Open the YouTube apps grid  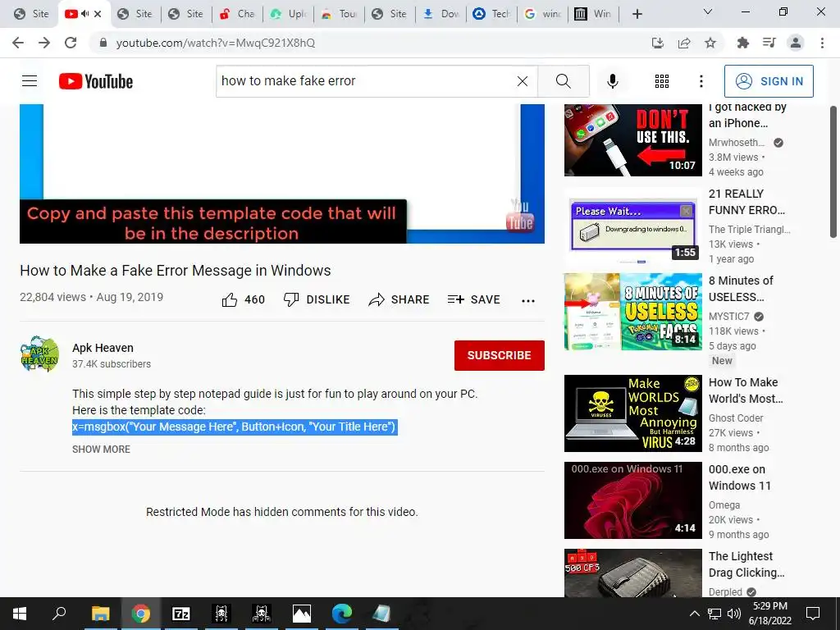[x=662, y=81]
